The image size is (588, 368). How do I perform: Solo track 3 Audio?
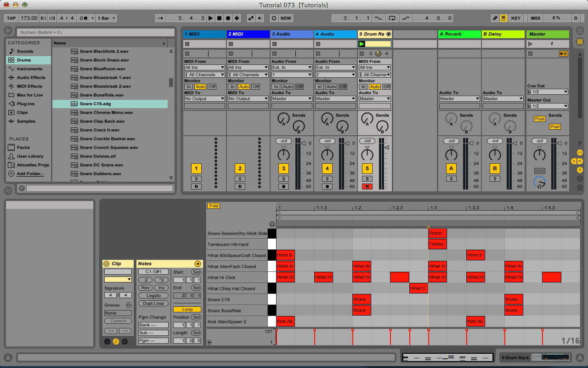click(283, 178)
